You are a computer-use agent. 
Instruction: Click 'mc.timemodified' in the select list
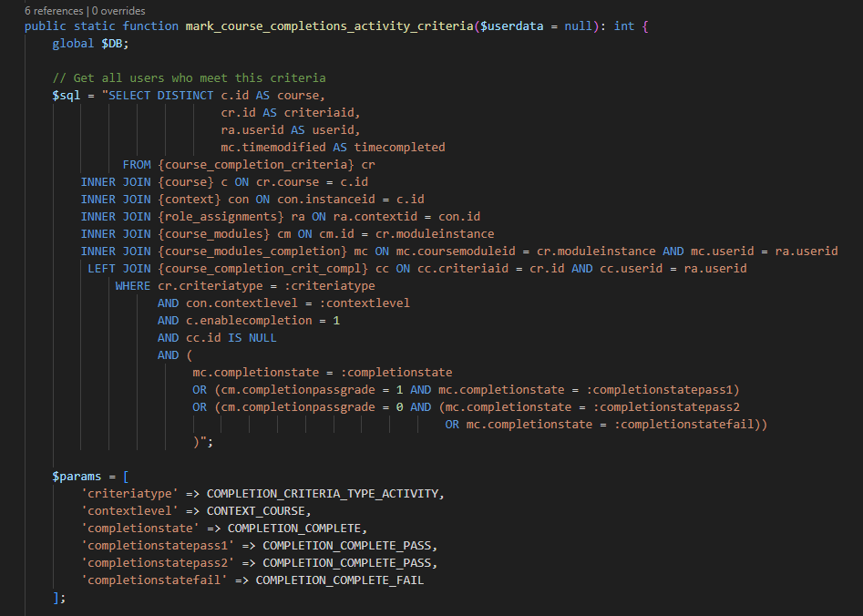pos(273,147)
